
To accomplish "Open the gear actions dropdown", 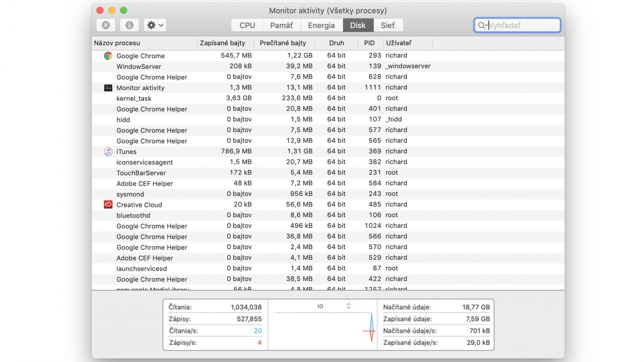I will [155, 25].
